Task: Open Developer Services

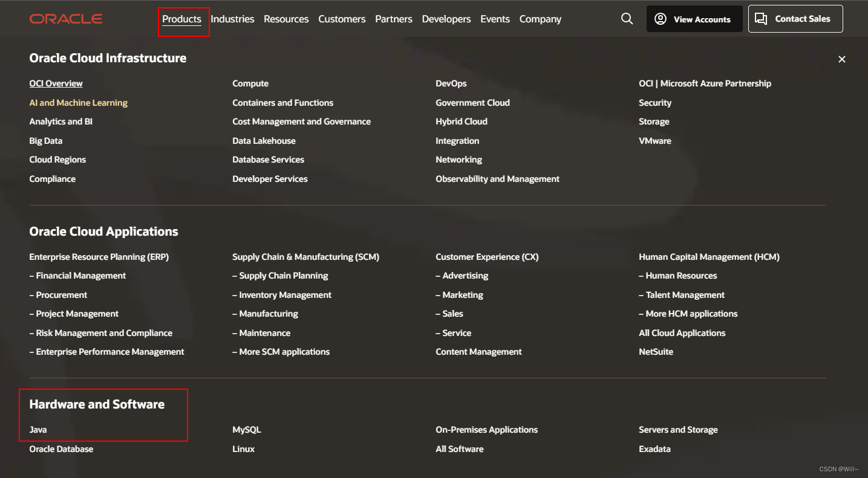Action: tap(270, 179)
